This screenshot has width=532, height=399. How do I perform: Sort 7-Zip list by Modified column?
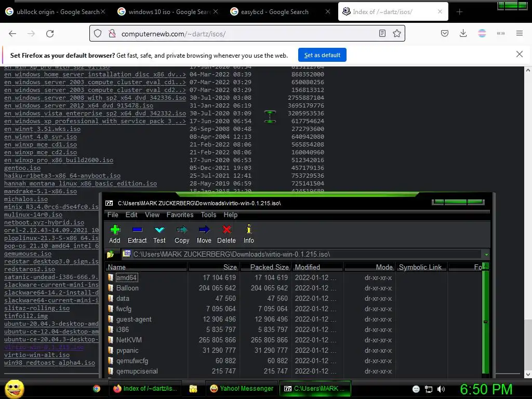[318, 267]
